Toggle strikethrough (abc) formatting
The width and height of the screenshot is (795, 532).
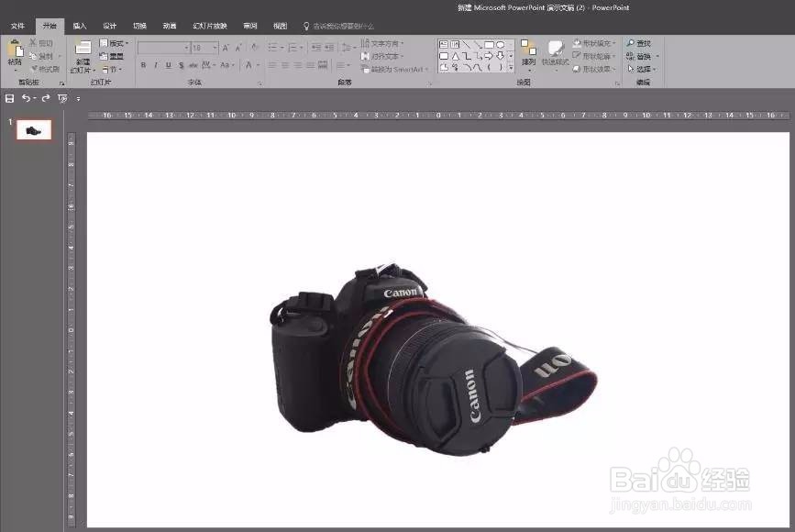point(193,65)
